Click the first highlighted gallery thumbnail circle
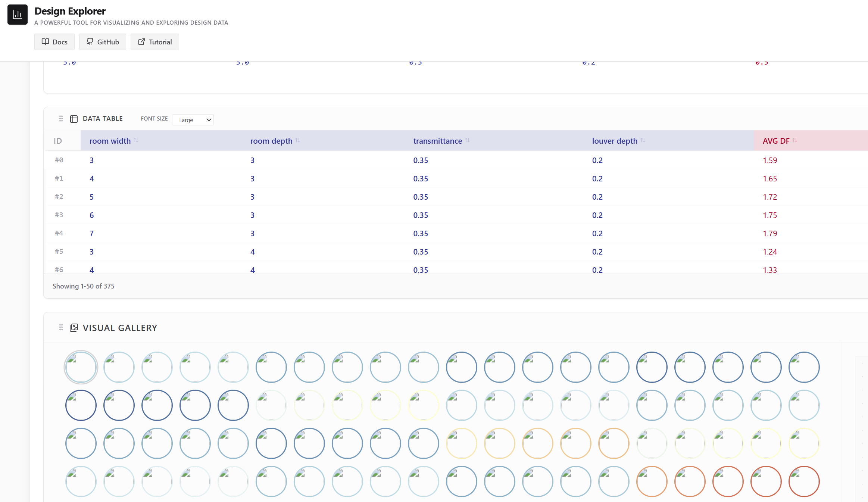The image size is (868, 502). point(81,367)
